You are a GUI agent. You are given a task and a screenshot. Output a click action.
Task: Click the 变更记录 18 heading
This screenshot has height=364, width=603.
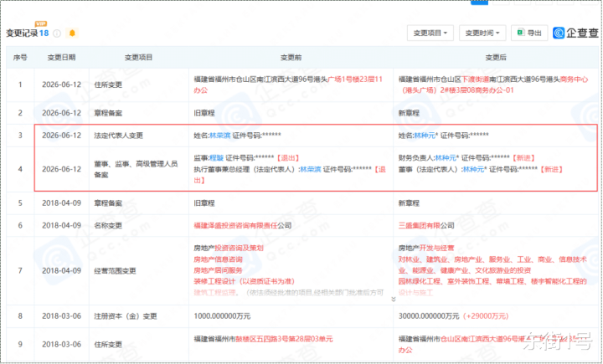(x=28, y=33)
